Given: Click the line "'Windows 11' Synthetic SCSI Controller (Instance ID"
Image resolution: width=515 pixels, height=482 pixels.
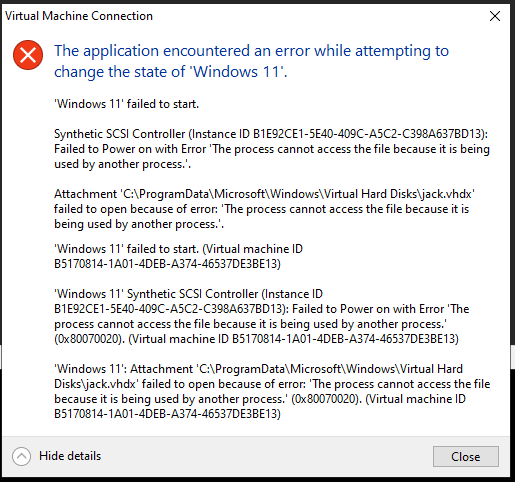Looking at the screenshot, I should [x=188, y=294].
